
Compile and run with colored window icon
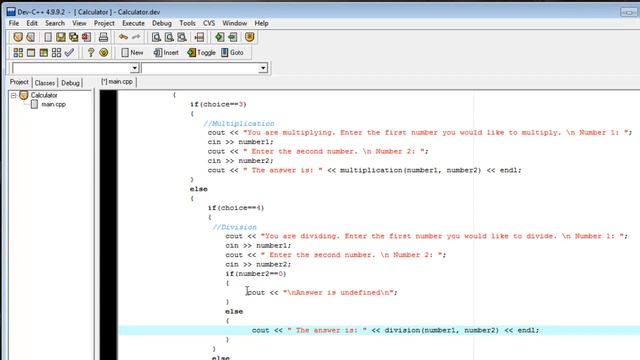point(44,52)
